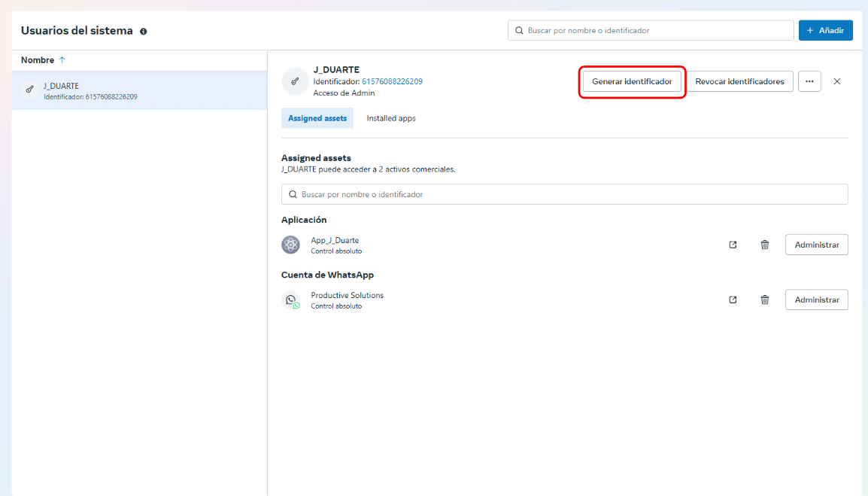Click the Añadir button
Viewport: 868px width, 496px height.
point(825,30)
